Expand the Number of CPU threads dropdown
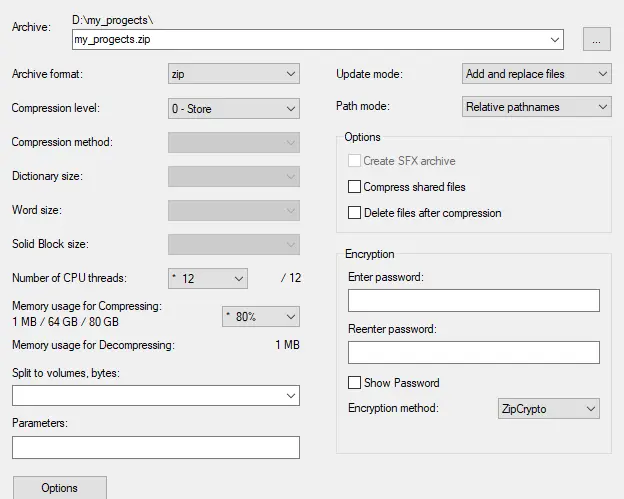624x499 pixels. [x=208, y=278]
